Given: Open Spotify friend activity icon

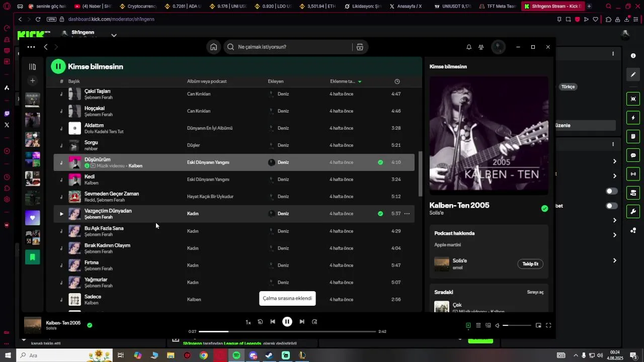Looking at the screenshot, I should click(x=481, y=47).
